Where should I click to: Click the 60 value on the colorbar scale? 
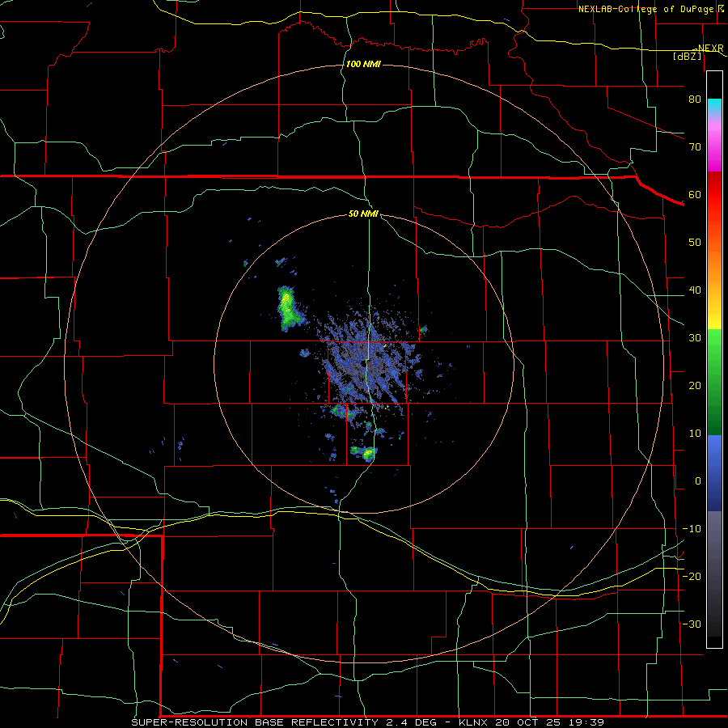pos(695,194)
